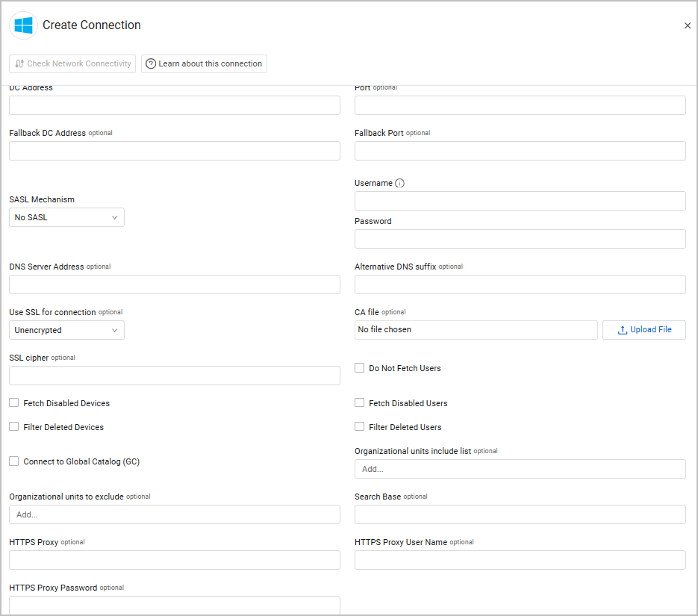Focus the Search Base field
The height and width of the screenshot is (616, 698).
[520, 514]
